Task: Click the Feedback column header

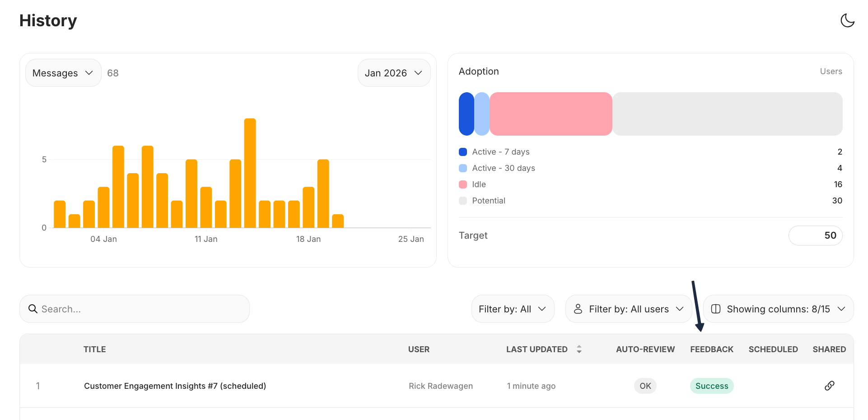Action: (711, 349)
